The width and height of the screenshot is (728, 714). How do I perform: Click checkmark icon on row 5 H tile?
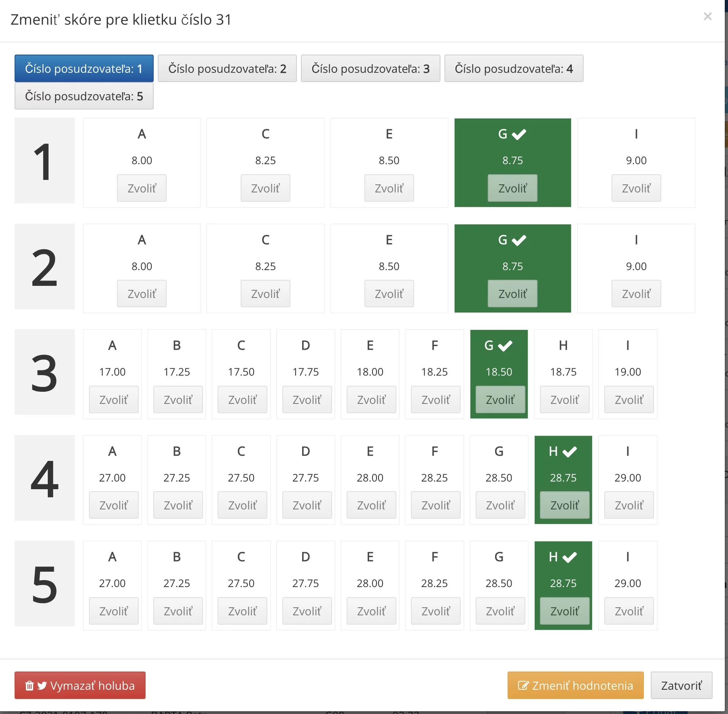(570, 558)
